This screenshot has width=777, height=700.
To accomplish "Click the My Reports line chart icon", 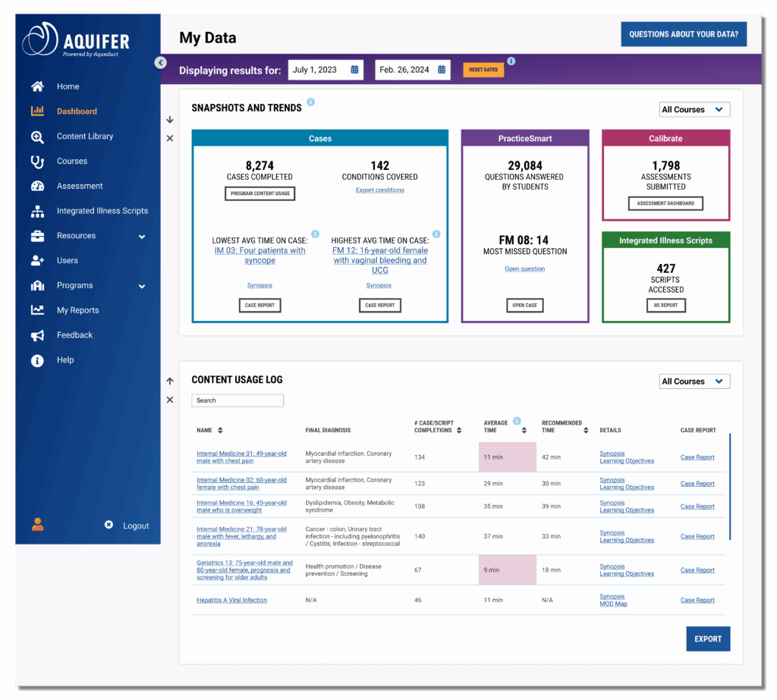I will tap(37, 310).
